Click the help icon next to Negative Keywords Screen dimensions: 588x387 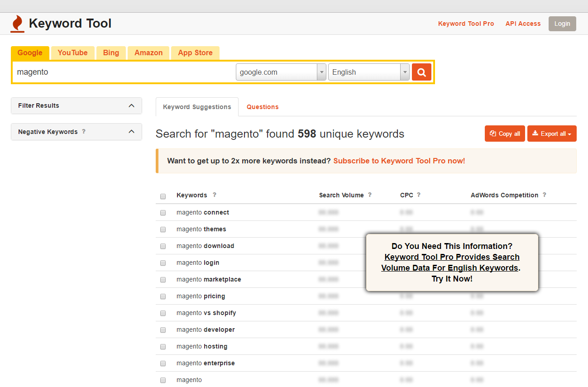84,132
